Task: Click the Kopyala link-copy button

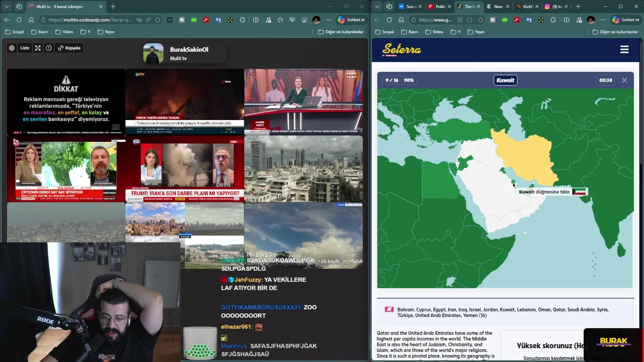Action: coord(69,48)
